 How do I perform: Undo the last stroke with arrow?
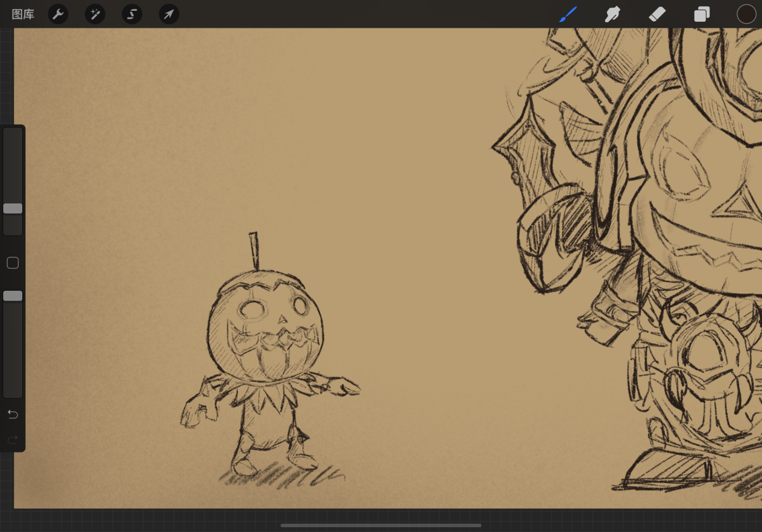point(13,415)
